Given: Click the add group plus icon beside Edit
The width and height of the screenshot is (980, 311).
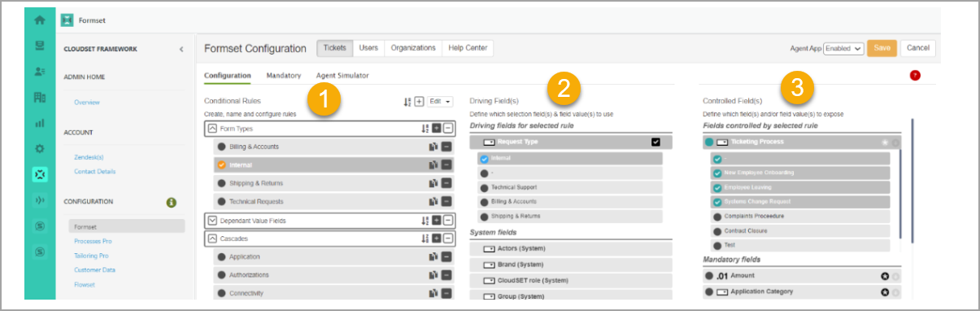Looking at the screenshot, I should tap(419, 102).
